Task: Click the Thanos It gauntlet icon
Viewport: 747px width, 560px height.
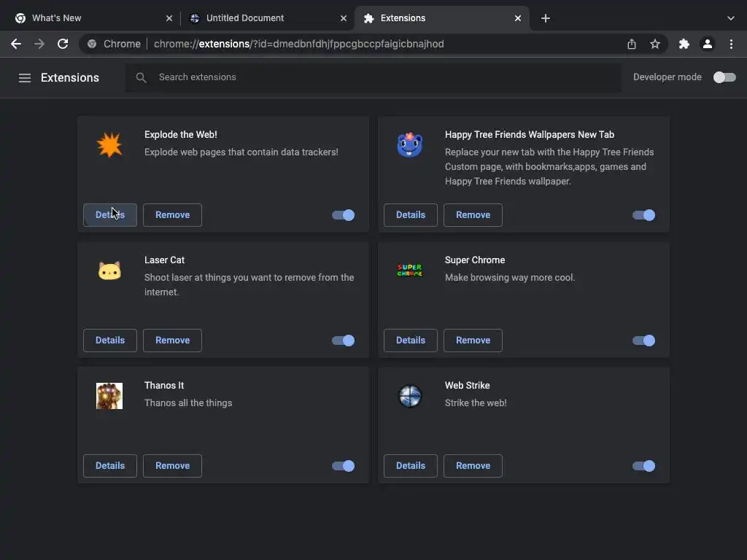Action: [109, 396]
